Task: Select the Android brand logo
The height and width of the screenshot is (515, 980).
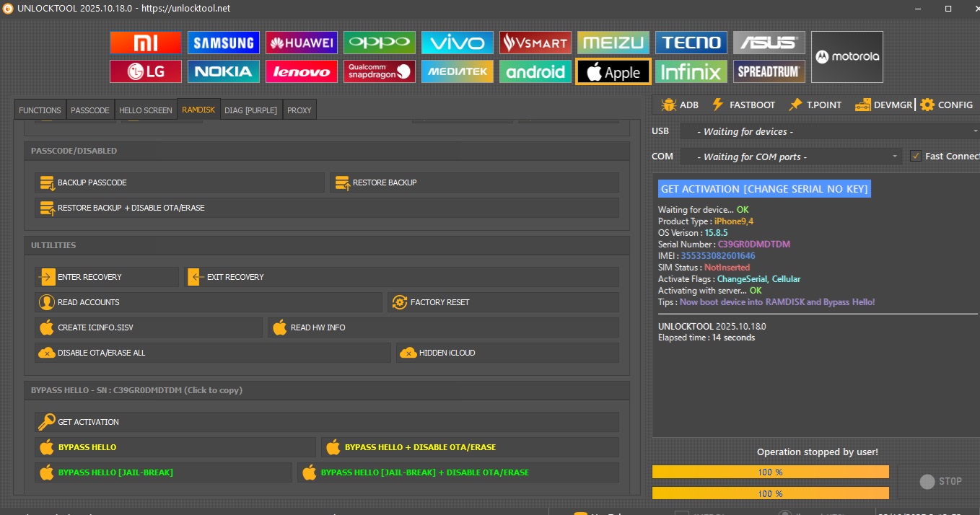Action: click(535, 71)
